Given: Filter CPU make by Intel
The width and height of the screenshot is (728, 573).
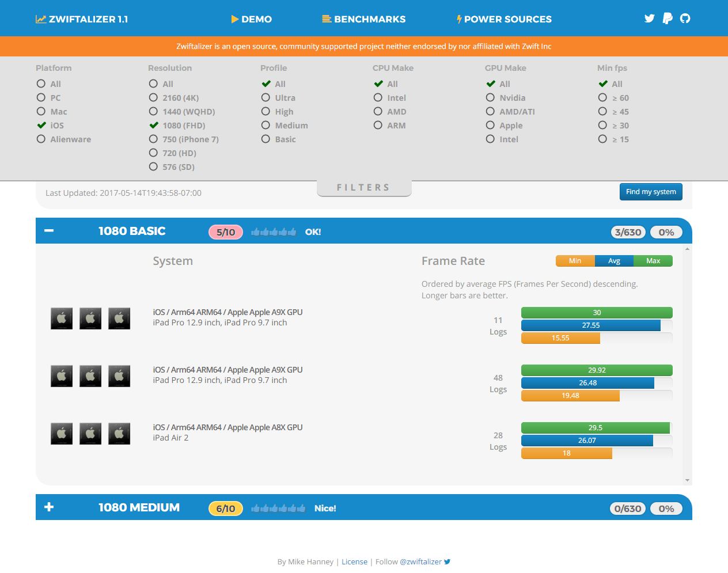Looking at the screenshot, I should [x=390, y=98].
